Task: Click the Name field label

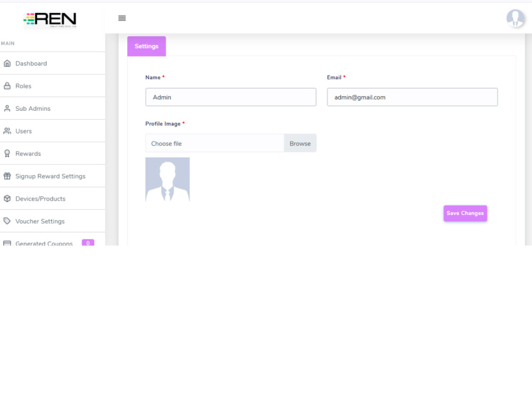Action: [153, 77]
